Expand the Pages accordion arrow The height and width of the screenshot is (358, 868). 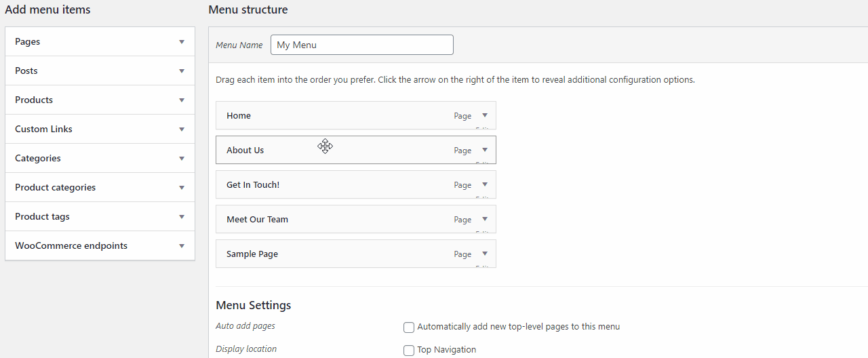pos(182,42)
